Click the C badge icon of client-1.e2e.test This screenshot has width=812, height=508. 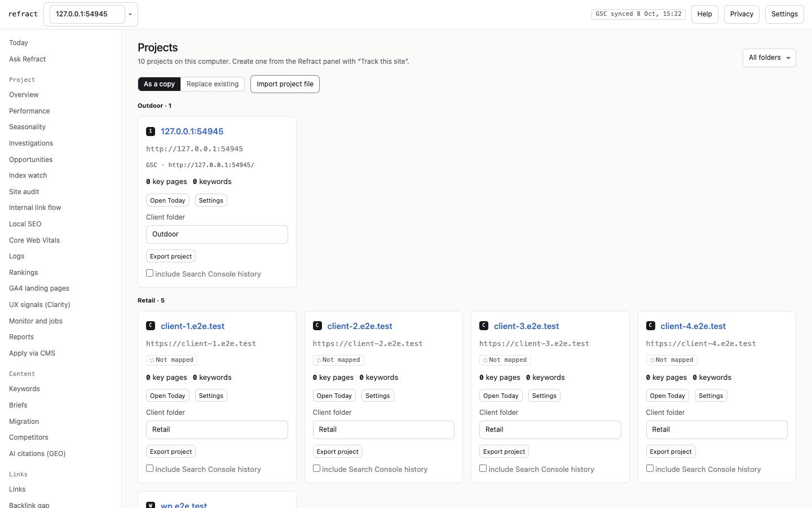(x=151, y=326)
